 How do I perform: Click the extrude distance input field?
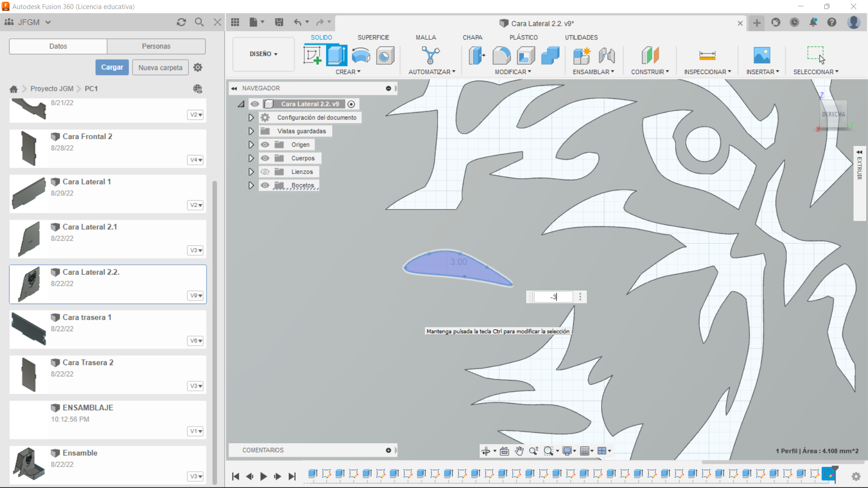coord(552,297)
